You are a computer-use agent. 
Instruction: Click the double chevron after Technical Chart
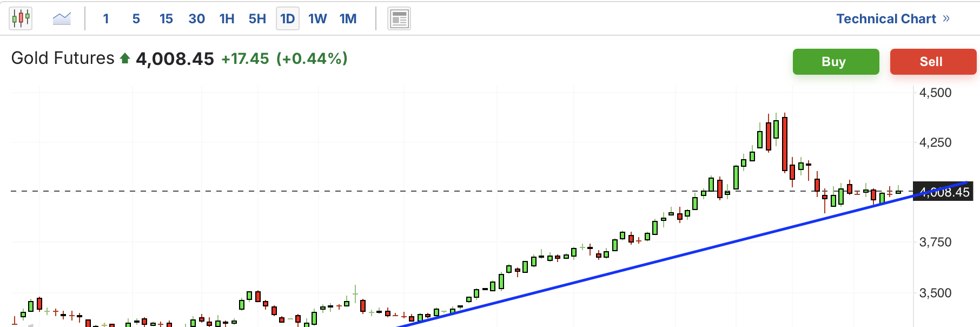coord(946,18)
